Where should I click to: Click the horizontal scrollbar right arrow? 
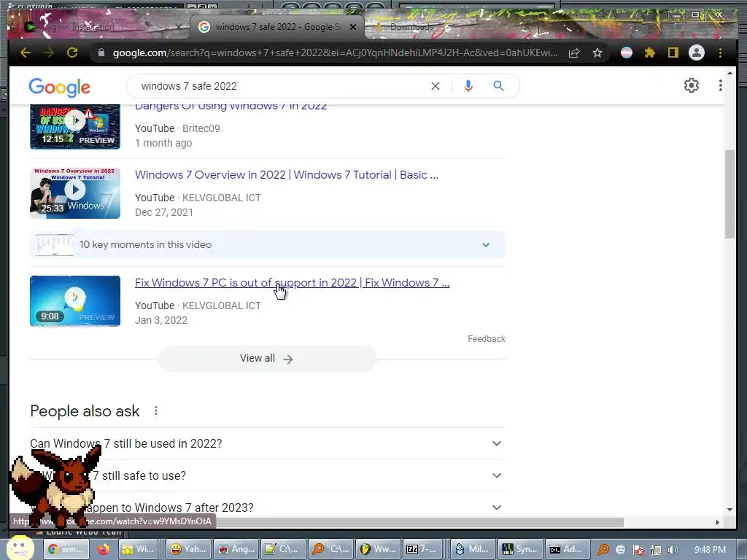tap(718, 522)
